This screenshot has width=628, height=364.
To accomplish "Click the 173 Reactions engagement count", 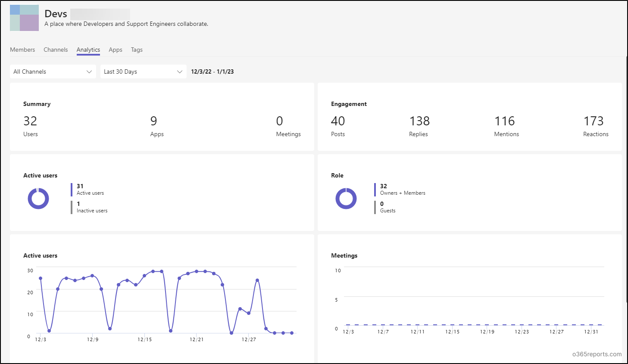I will pyautogui.click(x=596, y=126).
